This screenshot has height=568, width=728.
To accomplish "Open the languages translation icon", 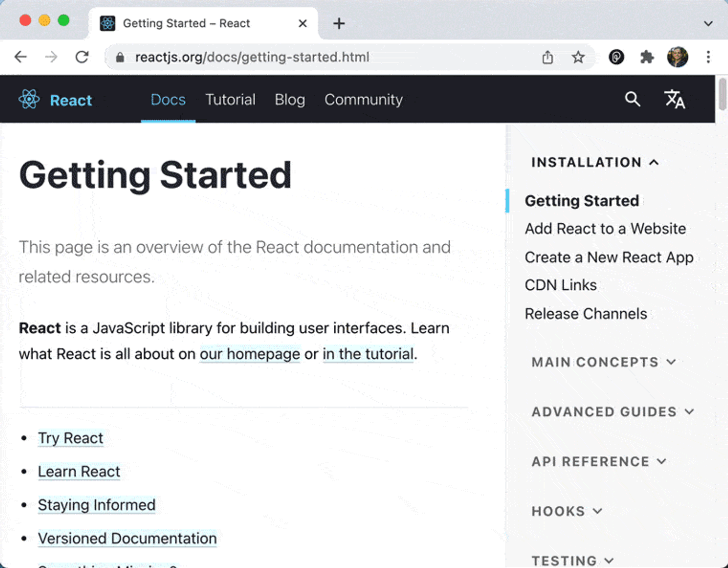I will pos(674,99).
